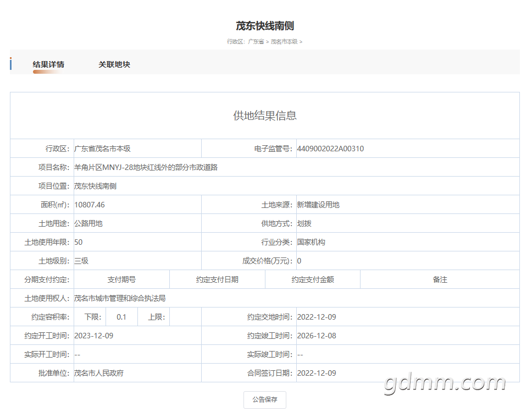This screenshot has height=417, width=532.
Task: Click the agreed completion date 2026-12-08
Action: [317, 336]
